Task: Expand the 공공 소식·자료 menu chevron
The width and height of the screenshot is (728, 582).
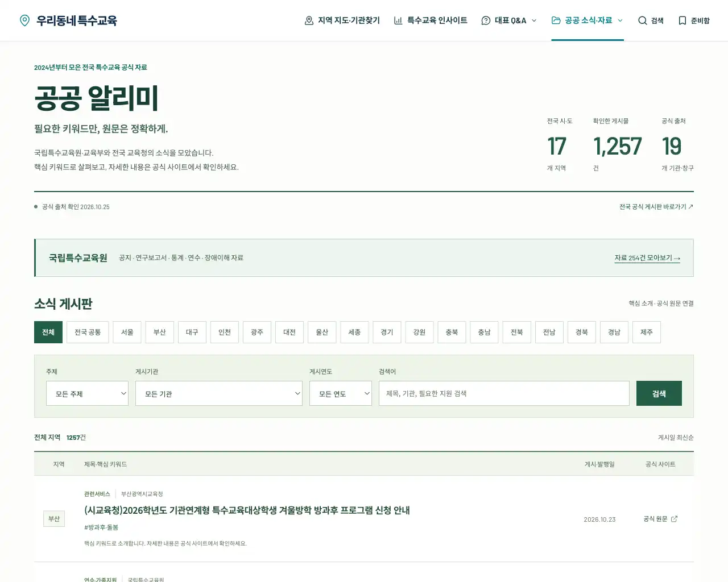Action: pyautogui.click(x=620, y=20)
